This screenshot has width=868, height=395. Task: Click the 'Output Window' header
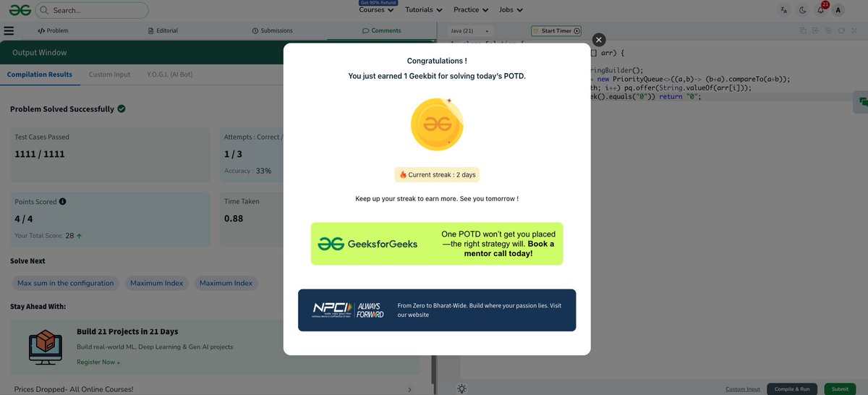[40, 52]
